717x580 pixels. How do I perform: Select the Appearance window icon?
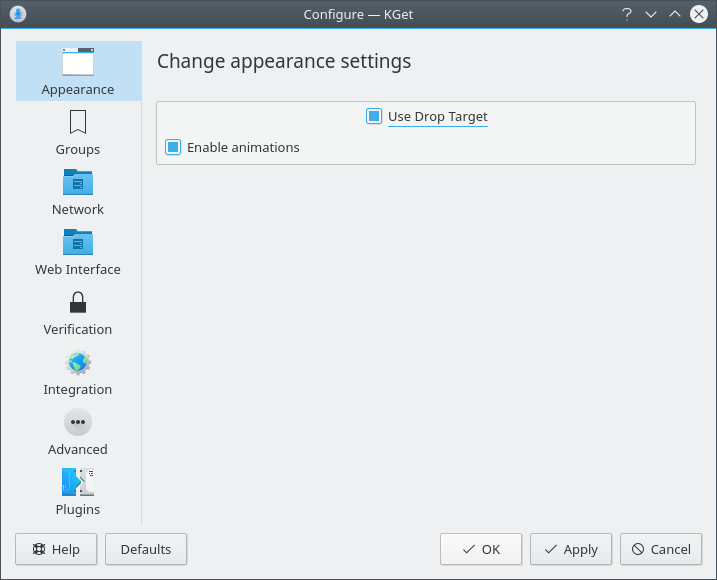78,62
